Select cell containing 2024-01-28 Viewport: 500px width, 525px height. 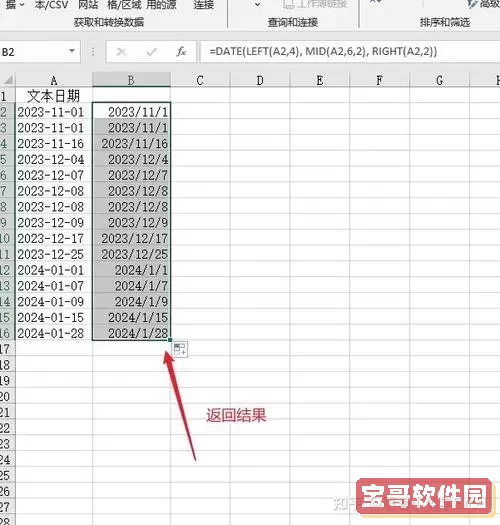click(x=54, y=333)
